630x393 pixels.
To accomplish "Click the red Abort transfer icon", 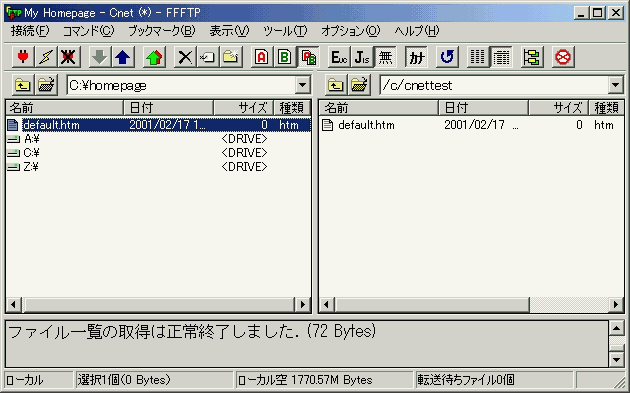I will [x=562, y=57].
